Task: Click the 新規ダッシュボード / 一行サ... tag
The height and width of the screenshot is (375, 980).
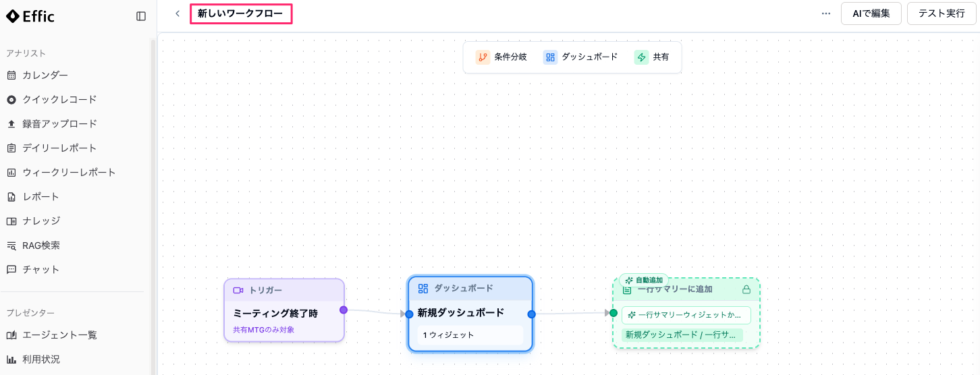Action: (x=682, y=335)
